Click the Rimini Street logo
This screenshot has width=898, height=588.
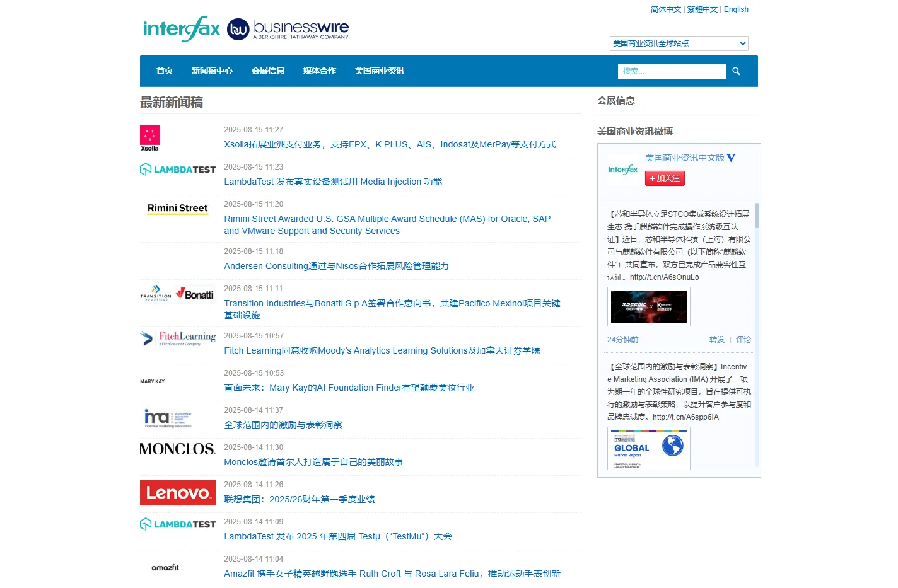pyautogui.click(x=178, y=209)
